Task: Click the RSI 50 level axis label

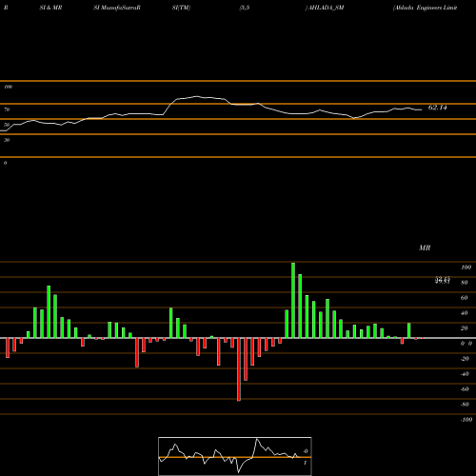Action: click(7, 125)
